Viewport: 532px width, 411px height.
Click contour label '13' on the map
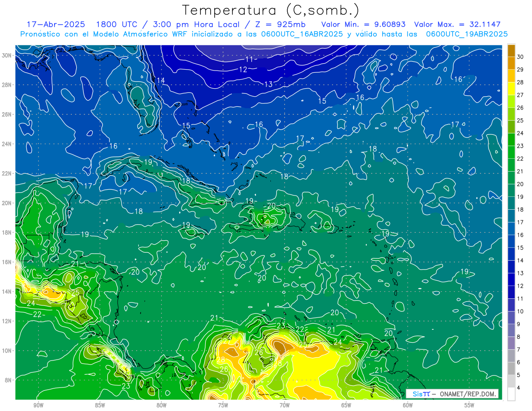coord(268,84)
